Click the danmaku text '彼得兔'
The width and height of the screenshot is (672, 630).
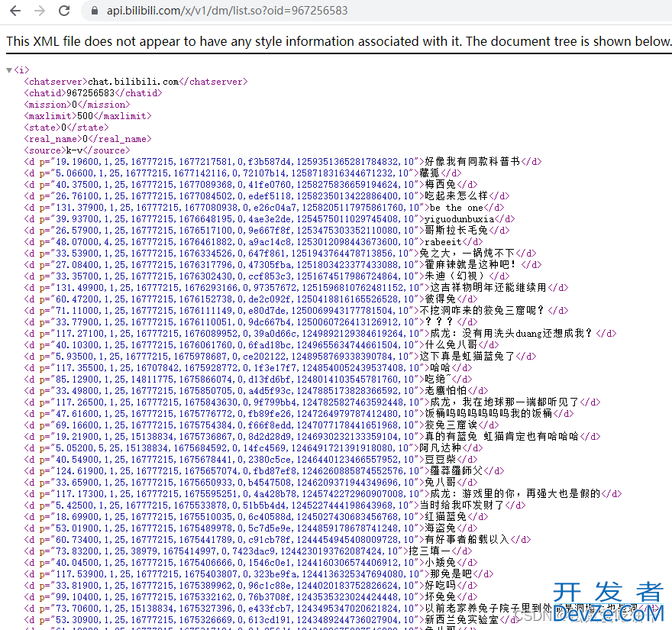coord(441,299)
